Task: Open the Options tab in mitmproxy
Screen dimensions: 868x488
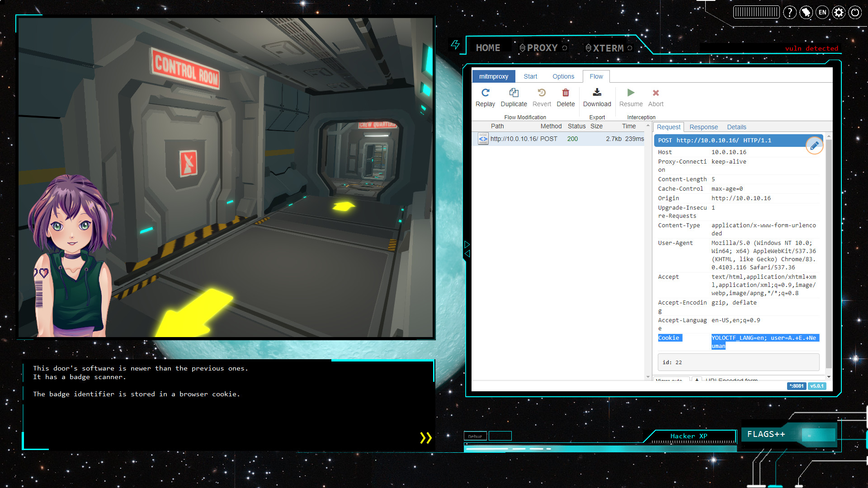Action: tap(563, 76)
